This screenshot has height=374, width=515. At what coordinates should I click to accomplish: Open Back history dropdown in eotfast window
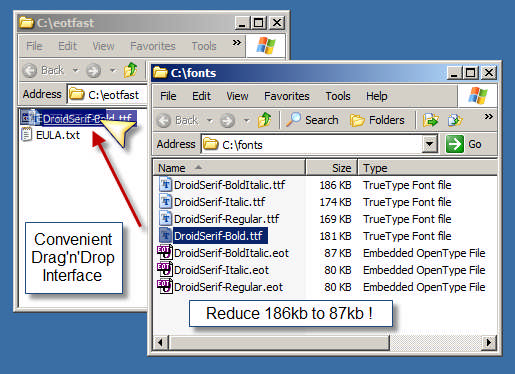pyautogui.click(x=76, y=70)
